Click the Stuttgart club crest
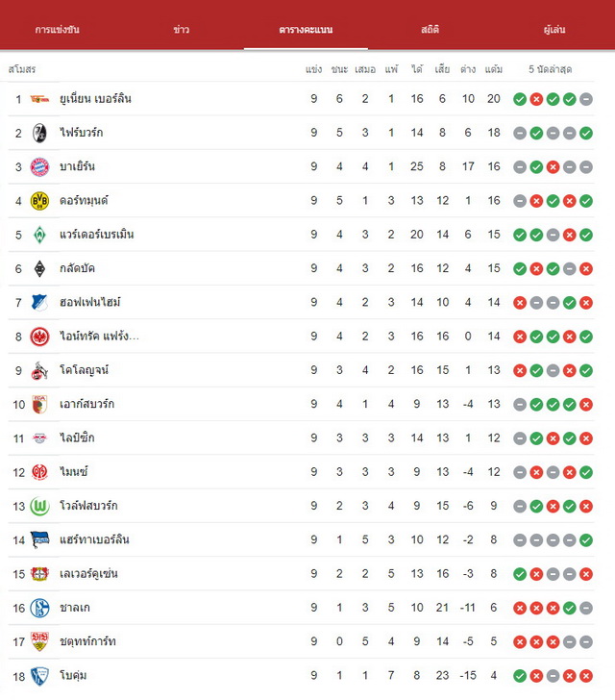Screen dimensions: 615x700 point(39,641)
